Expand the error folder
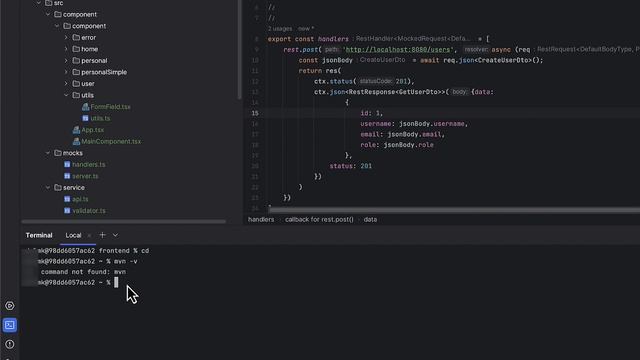This screenshot has width=640, height=360. [66, 38]
